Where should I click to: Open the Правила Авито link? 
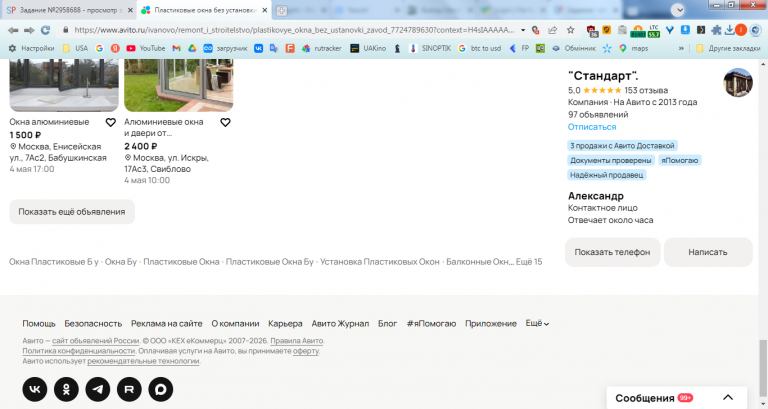click(297, 341)
